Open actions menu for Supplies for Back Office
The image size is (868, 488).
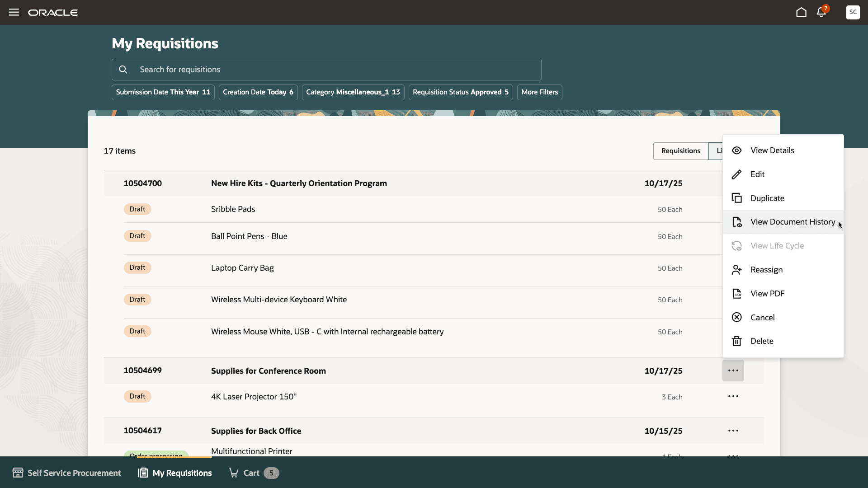pos(733,430)
